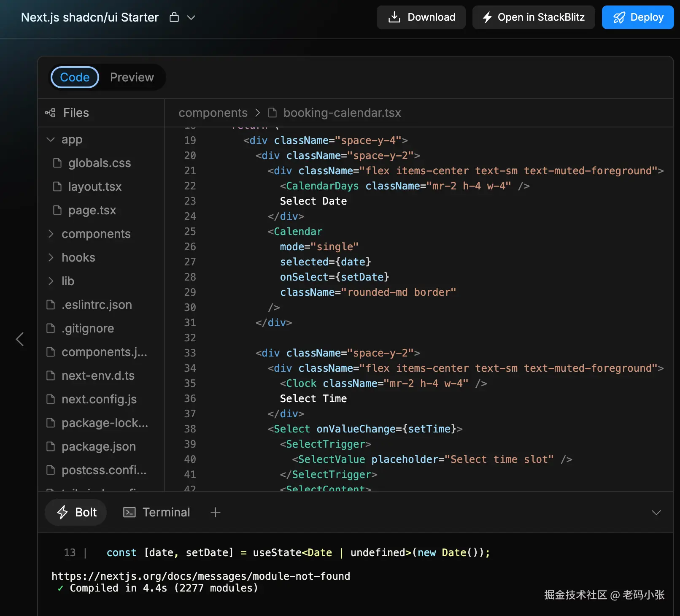The height and width of the screenshot is (616, 680).
Task: Collapse the terminal panel with chevron
Action: [656, 513]
